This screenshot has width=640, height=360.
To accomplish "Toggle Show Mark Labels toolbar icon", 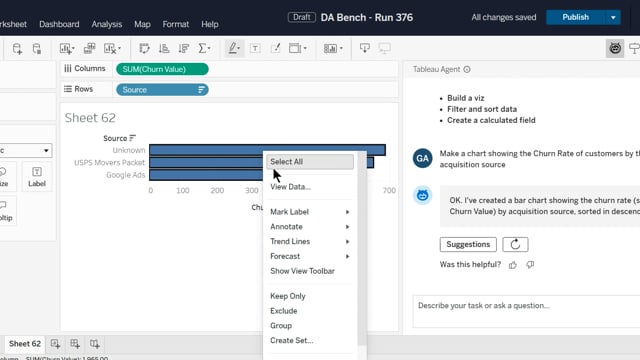I will [x=255, y=49].
